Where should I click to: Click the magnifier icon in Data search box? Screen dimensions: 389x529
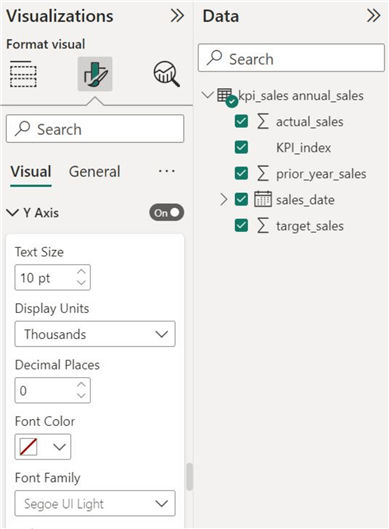(215, 57)
